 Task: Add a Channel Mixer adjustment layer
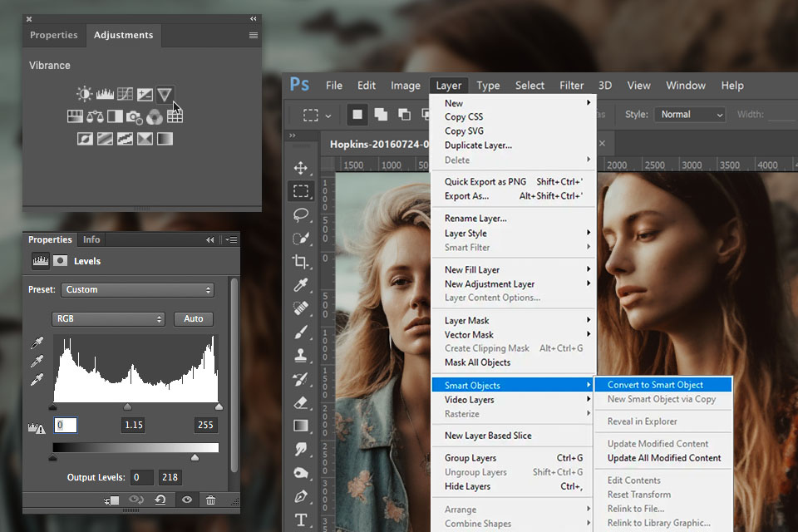click(155, 117)
